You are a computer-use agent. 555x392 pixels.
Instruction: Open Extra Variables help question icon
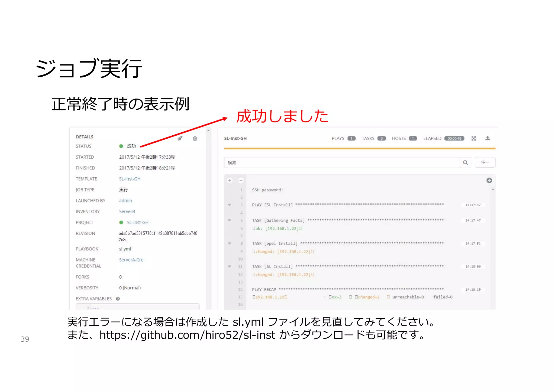[x=118, y=299]
